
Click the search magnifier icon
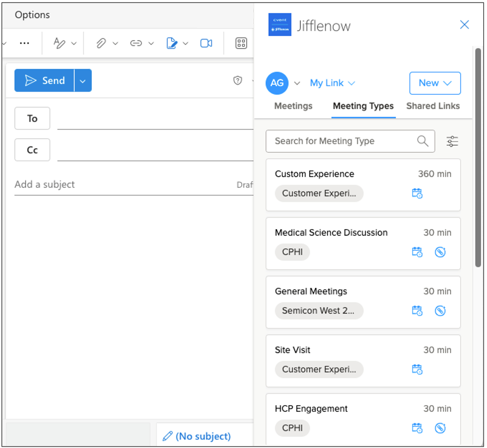pos(422,141)
